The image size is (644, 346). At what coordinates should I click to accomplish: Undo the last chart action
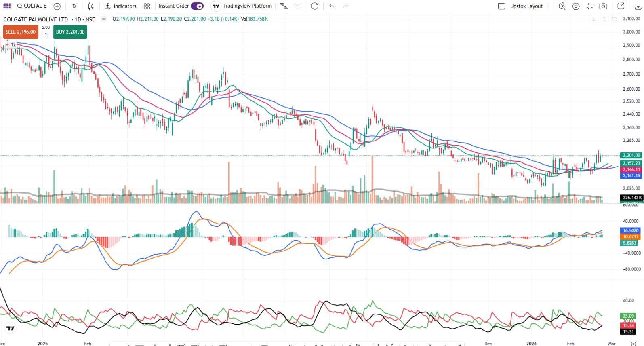(332, 6)
